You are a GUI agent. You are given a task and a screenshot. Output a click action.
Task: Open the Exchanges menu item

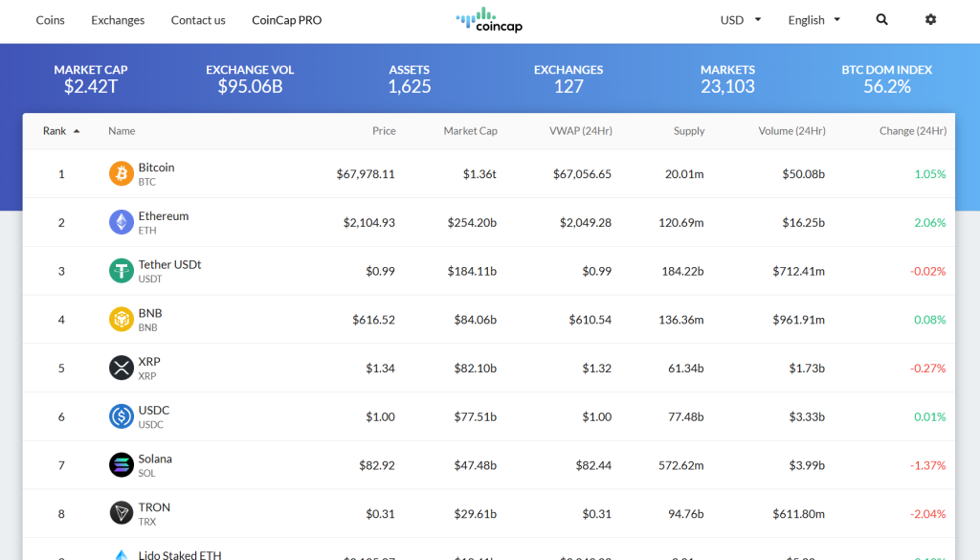coord(118,20)
